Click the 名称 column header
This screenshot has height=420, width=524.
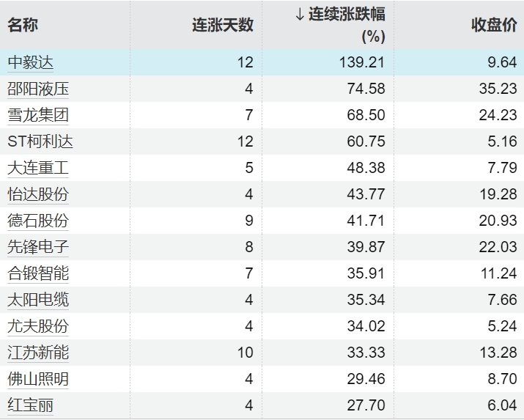click(x=23, y=25)
